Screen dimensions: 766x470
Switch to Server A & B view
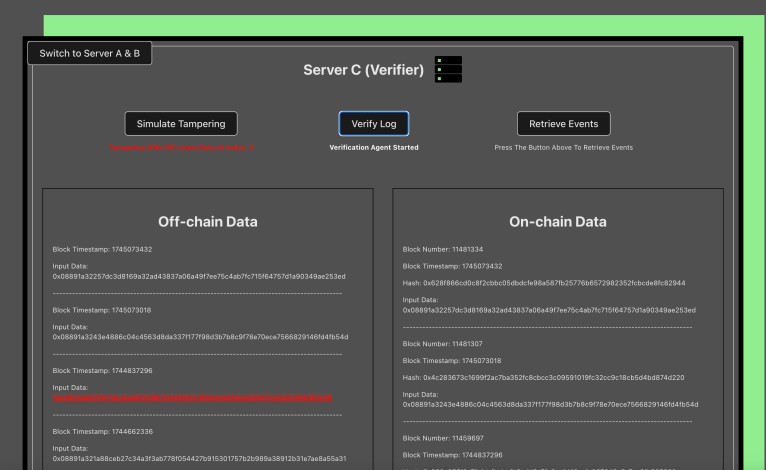(x=90, y=53)
